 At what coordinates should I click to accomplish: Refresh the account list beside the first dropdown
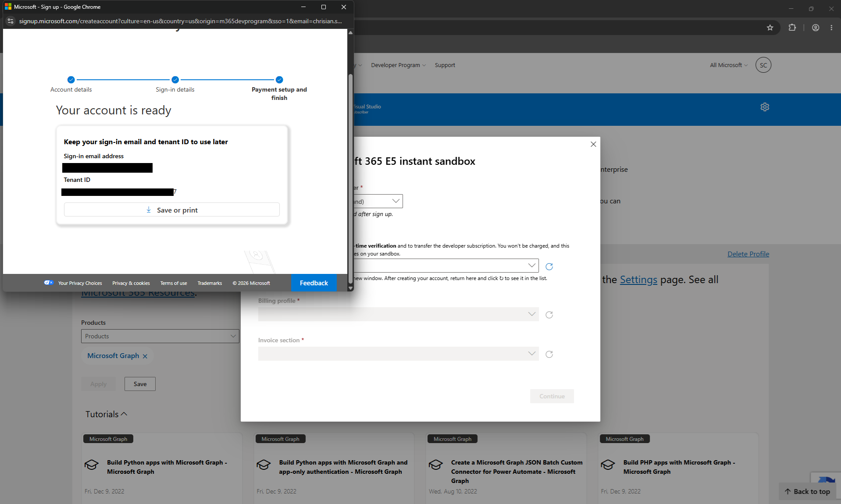tap(549, 266)
